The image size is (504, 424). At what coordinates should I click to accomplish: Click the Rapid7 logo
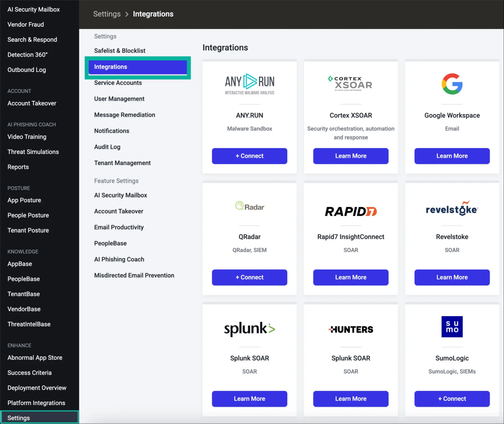coord(351,211)
